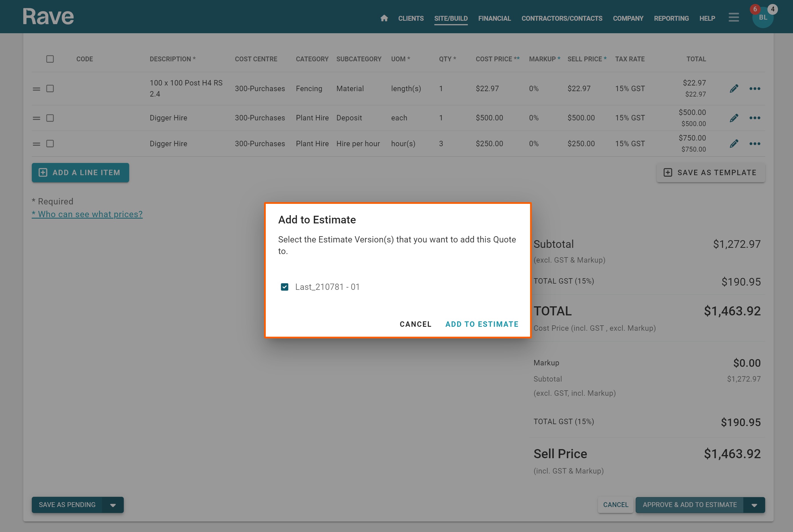Uncheck the Last_210781 - 01 estimate version
Screen dimensions: 793x532
[284, 287]
